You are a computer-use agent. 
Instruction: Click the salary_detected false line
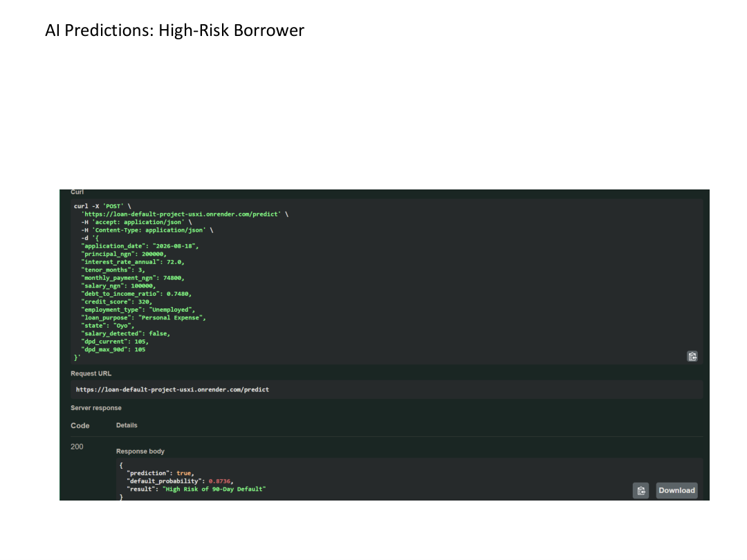pyautogui.click(x=126, y=333)
